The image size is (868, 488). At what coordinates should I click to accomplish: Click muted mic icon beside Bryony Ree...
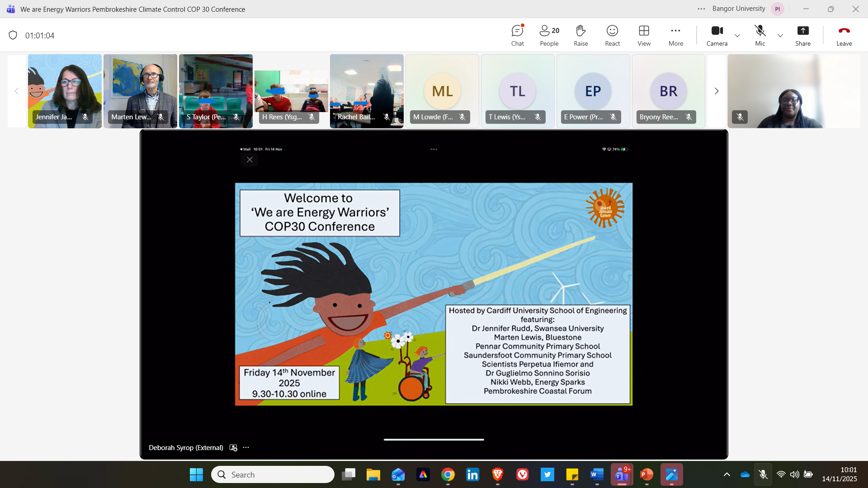pos(689,117)
